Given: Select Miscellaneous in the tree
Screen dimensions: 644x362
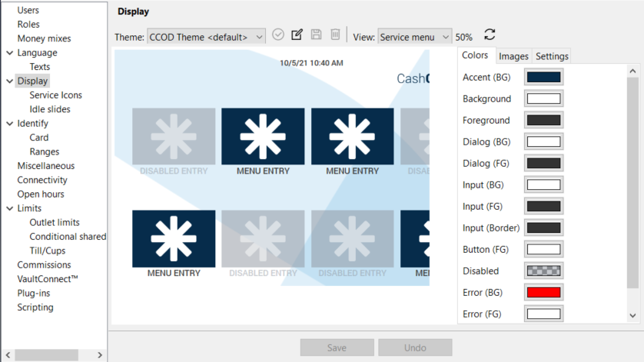Looking at the screenshot, I should (46, 166).
